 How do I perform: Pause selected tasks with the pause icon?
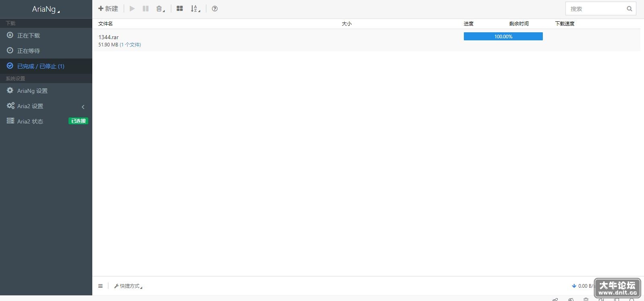tap(145, 8)
